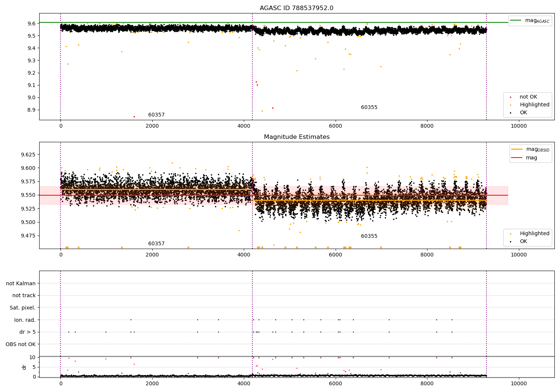Click the 9.625 y-axis tick label
Image resolution: width=560 pixels, height=392 pixels.
pos(28,155)
